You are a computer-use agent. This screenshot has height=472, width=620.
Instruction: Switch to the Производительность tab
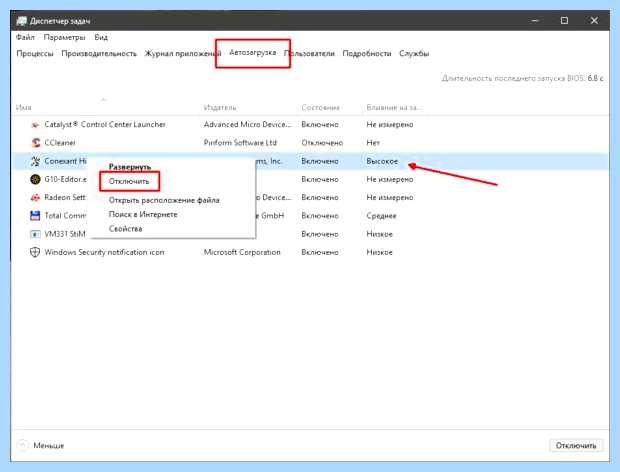pyautogui.click(x=99, y=53)
